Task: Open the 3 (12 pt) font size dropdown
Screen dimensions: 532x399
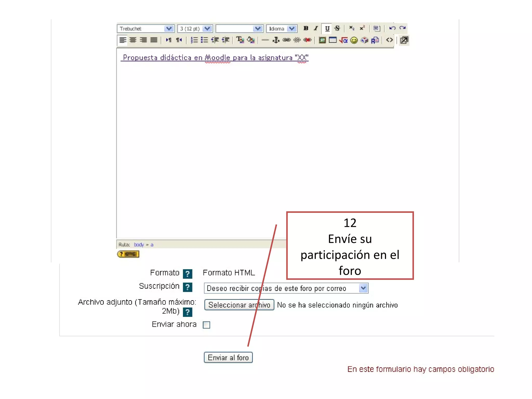Action: [x=207, y=29]
